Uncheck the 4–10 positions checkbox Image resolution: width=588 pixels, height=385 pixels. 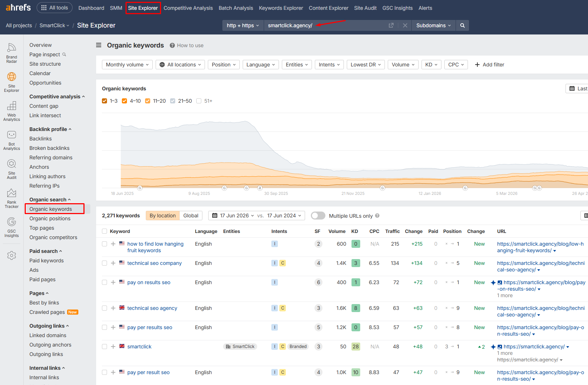(124, 101)
